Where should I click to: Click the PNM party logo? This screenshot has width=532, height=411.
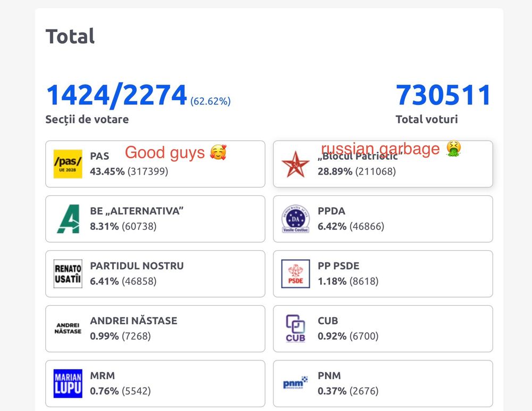coord(295,383)
